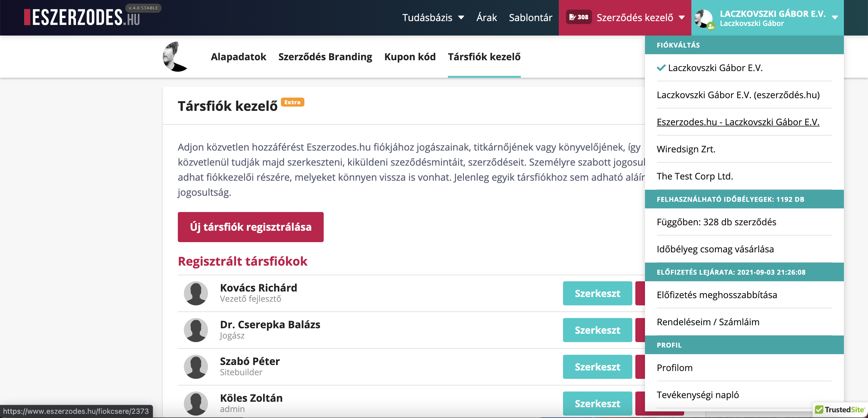Collapse the account dropdown arrow
This screenshot has height=418, width=868.
coord(835,18)
